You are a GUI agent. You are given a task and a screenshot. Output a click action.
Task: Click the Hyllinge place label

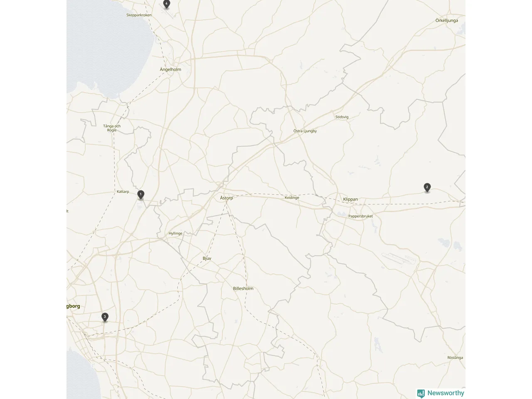(175, 233)
